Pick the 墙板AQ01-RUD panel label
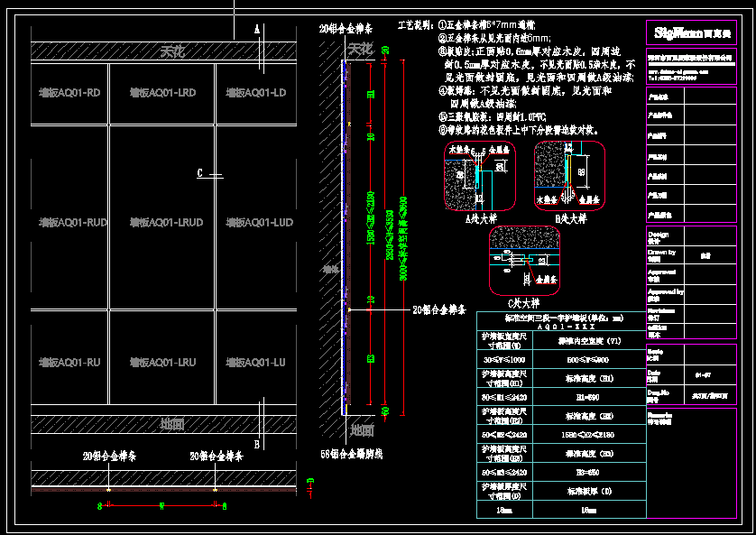 pyautogui.click(x=73, y=223)
